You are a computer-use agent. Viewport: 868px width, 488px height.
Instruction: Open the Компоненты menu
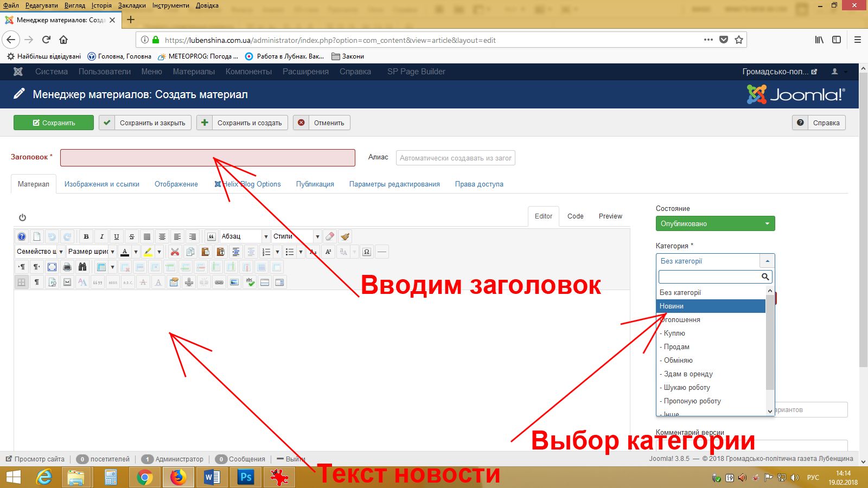click(248, 72)
